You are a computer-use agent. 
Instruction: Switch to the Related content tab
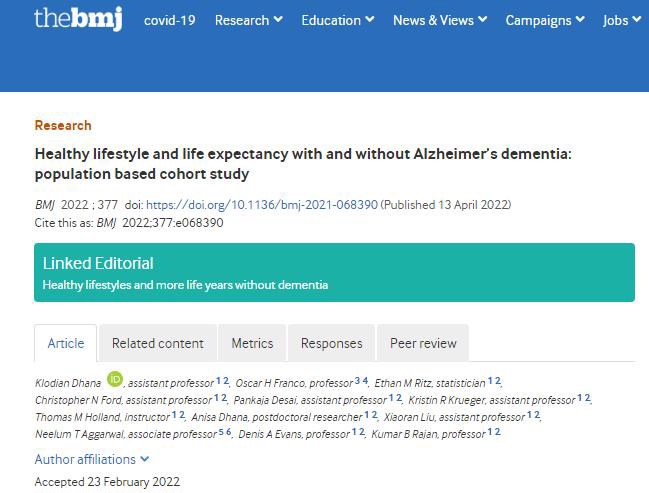(x=157, y=343)
